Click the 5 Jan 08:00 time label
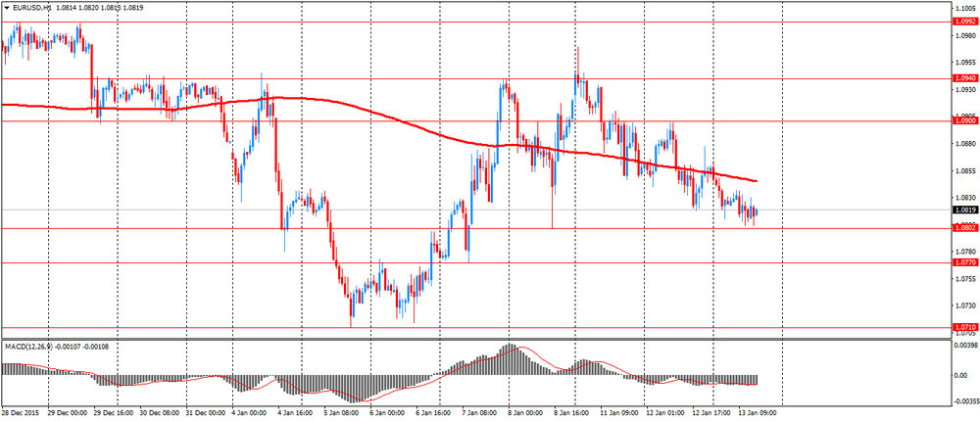The image size is (980, 421). 342,413
